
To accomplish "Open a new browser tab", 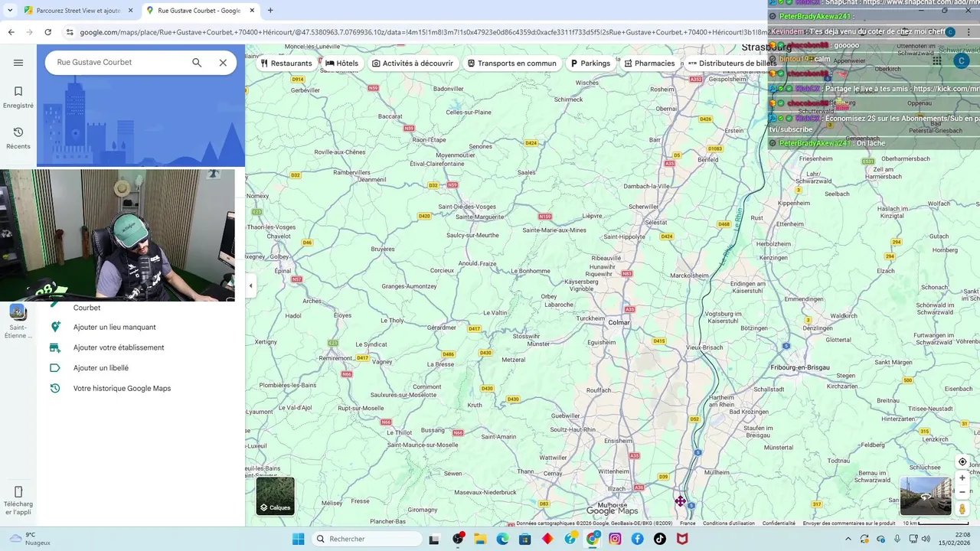I will coord(270,11).
